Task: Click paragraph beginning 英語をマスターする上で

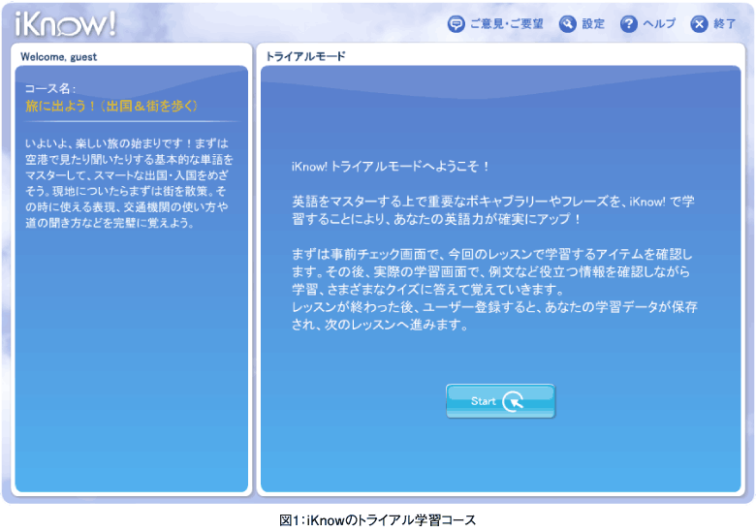Action: point(492,210)
